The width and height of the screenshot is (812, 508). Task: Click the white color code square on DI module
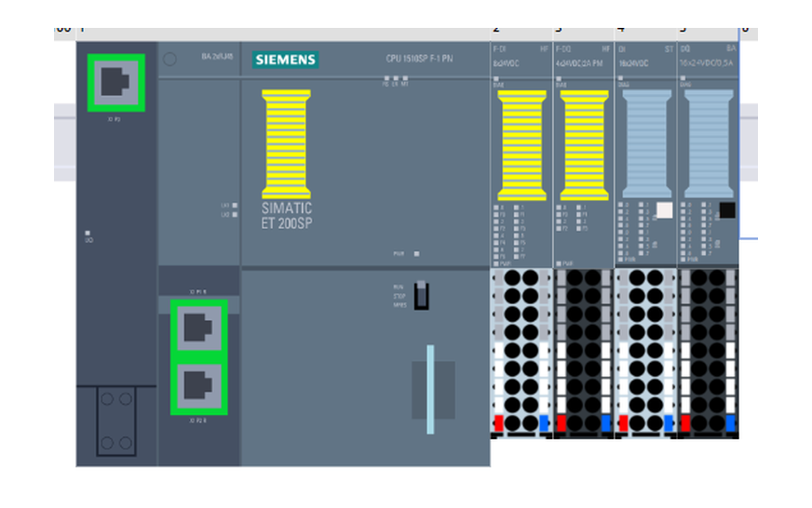coord(665,210)
